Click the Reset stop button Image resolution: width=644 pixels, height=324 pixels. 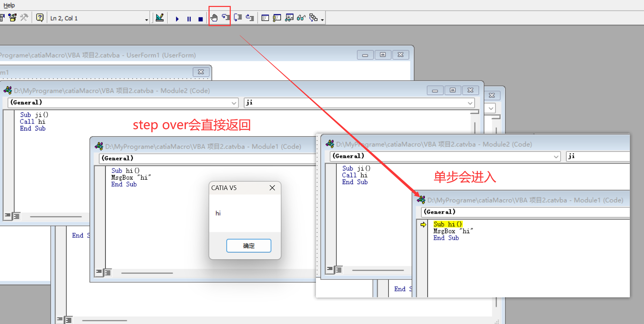pos(201,19)
